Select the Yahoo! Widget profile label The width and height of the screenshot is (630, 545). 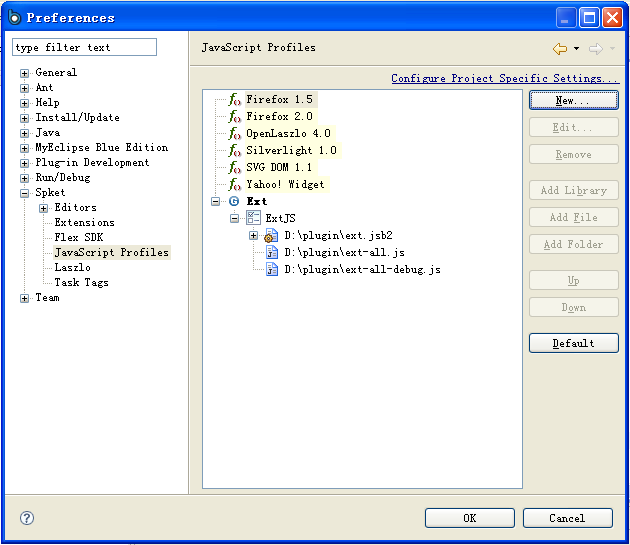[285, 184]
